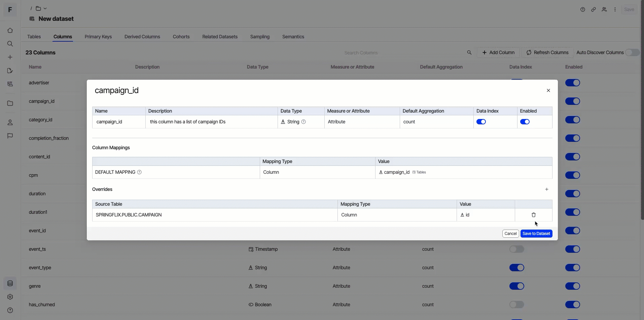The height and width of the screenshot is (320, 644).
Task: Click the dataset table icon beside New dataset
Action: (x=32, y=19)
